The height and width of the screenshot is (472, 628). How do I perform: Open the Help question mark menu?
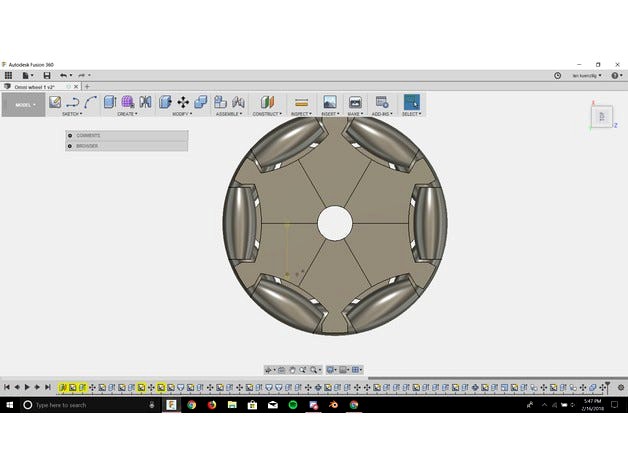tap(616, 75)
